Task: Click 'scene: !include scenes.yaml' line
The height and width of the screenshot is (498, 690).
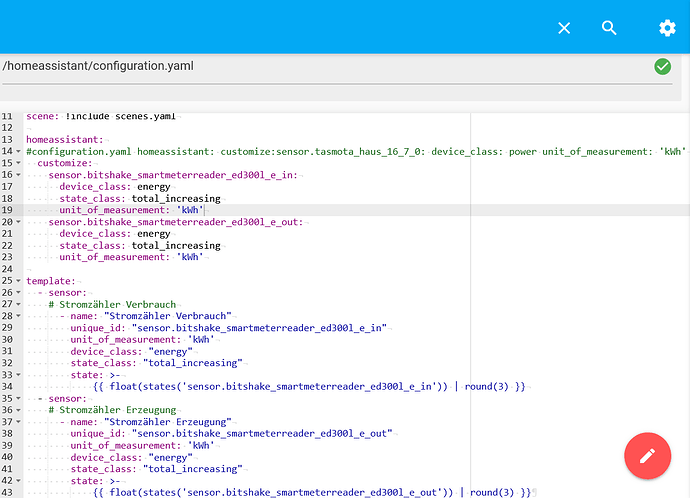Action: click(101, 116)
